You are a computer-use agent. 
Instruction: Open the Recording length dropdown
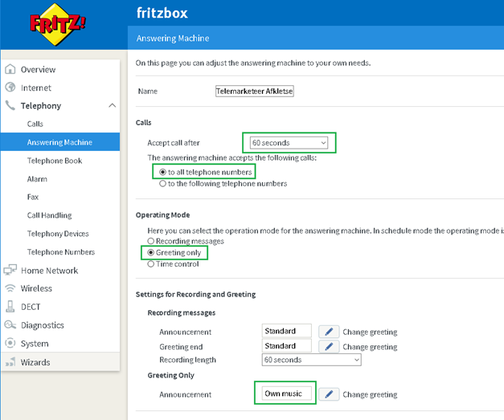tap(311, 360)
